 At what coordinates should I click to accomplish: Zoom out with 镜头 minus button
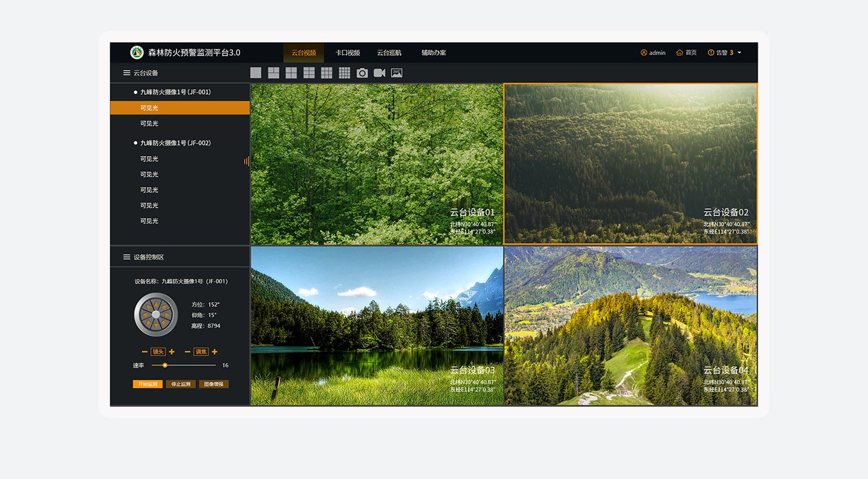(144, 352)
